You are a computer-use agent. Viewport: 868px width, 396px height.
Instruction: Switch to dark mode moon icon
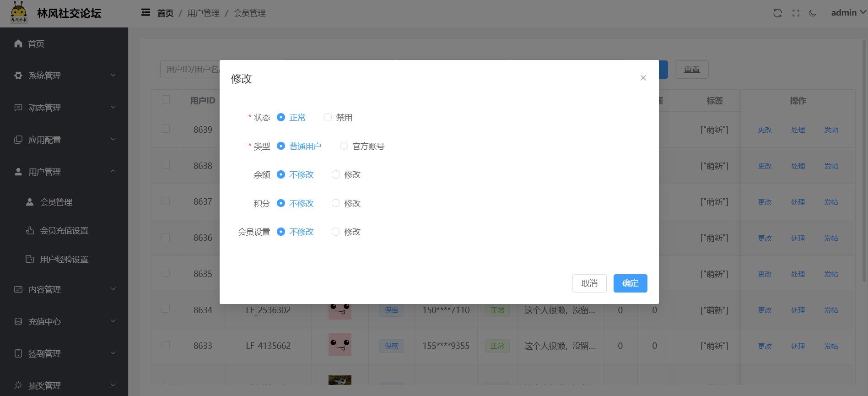(x=813, y=13)
